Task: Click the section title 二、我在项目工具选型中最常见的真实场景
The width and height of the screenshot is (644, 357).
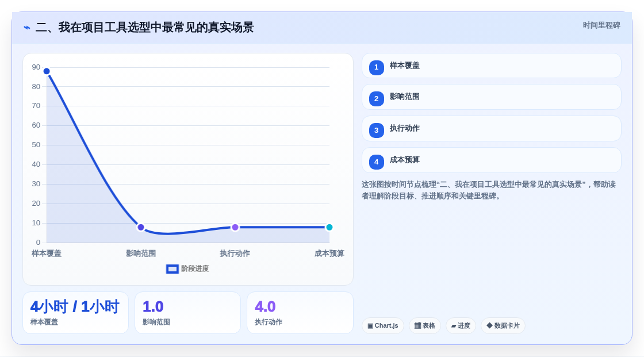Action: click(x=144, y=28)
